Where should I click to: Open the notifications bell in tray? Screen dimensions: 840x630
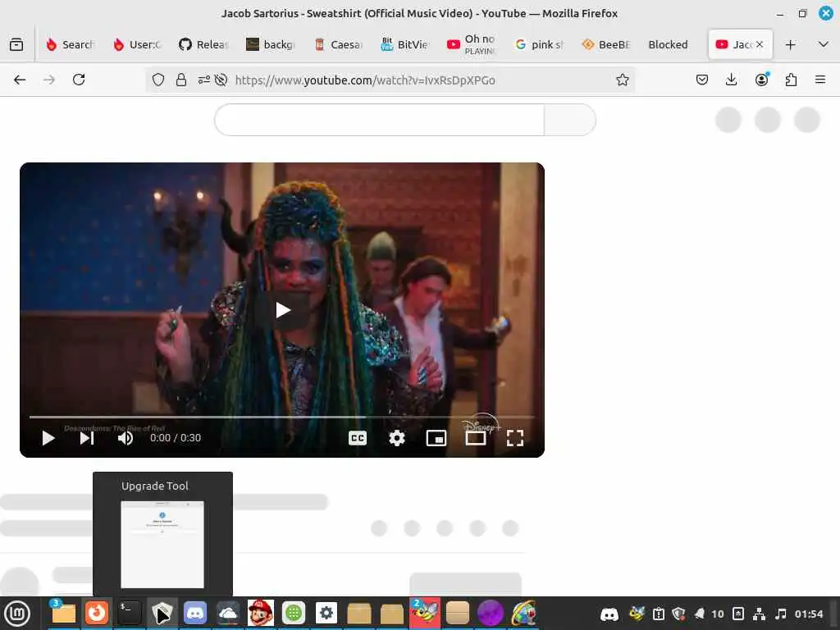[700, 614]
